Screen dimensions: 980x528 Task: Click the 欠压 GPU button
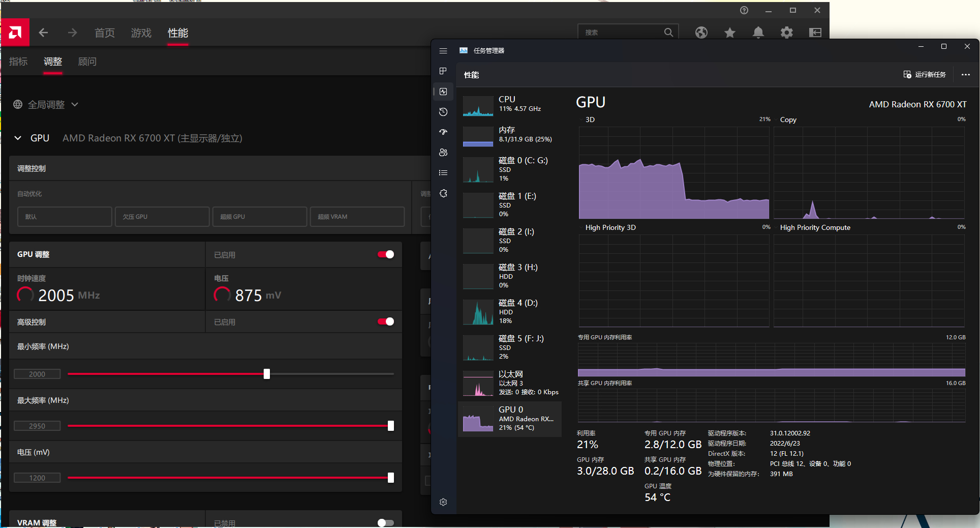pos(162,217)
